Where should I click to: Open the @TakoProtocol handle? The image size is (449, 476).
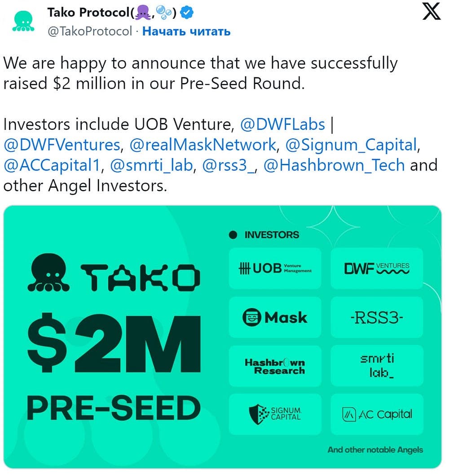[90, 31]
